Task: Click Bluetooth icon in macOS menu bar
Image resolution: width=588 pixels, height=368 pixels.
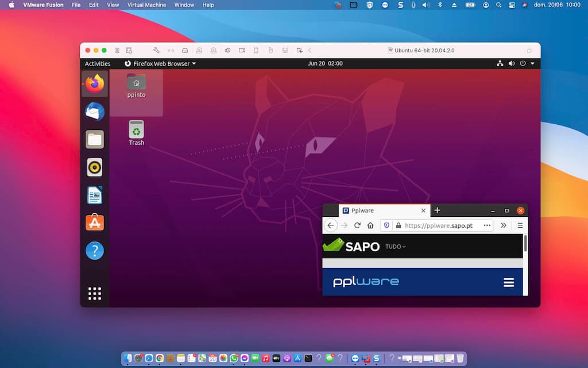Action: pyautogui.click(x=440, y=5)
